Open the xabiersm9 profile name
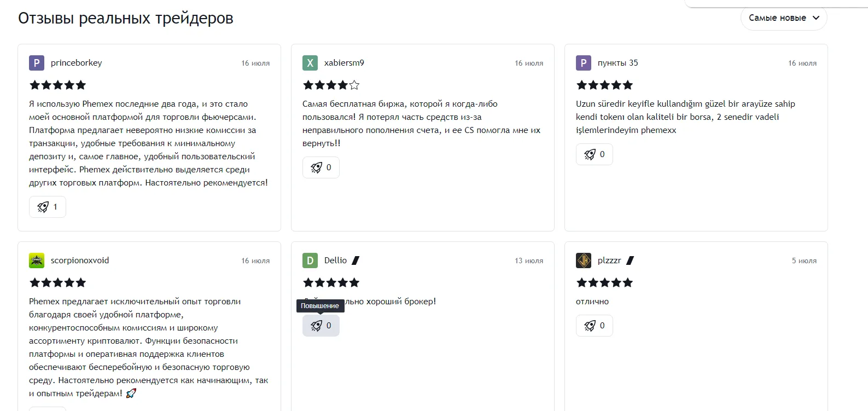This screenshot has width=868, height=411. (344, 63)
